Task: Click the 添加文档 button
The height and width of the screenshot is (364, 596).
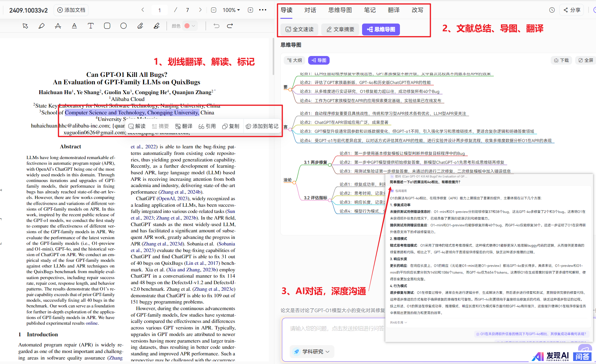Action: tap(71, 10)
